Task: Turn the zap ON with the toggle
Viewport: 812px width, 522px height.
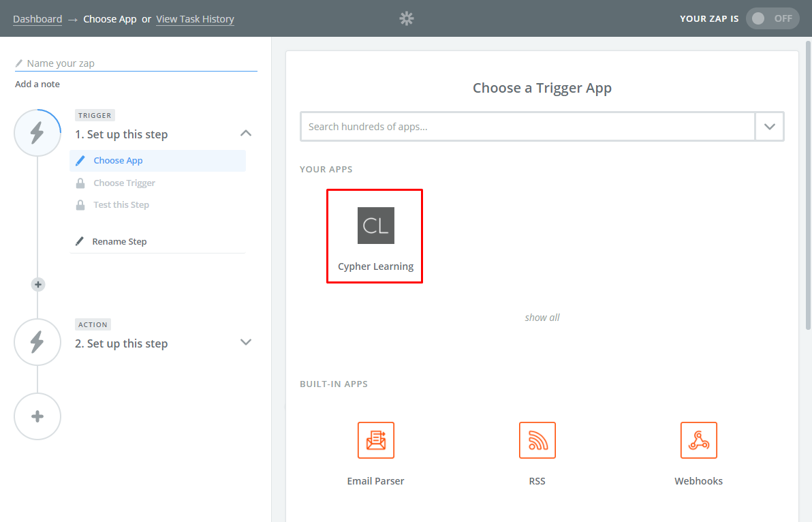Action: (x=772, y=18)
